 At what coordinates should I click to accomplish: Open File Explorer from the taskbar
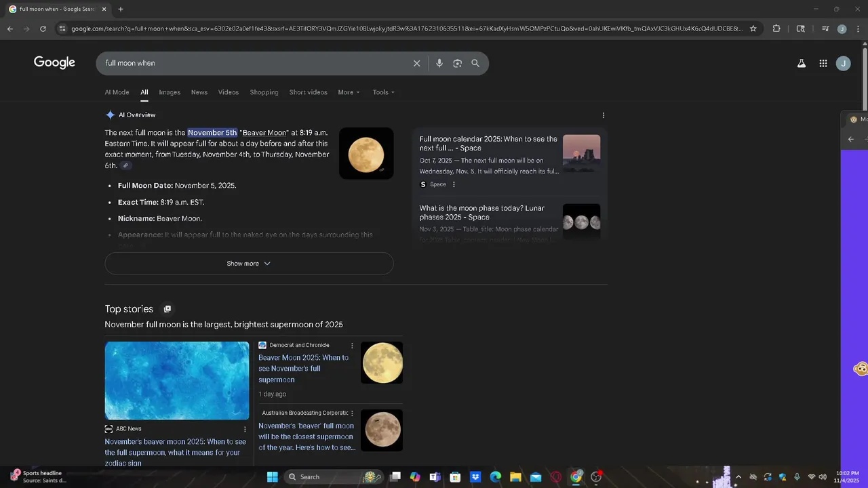[515, 476]
